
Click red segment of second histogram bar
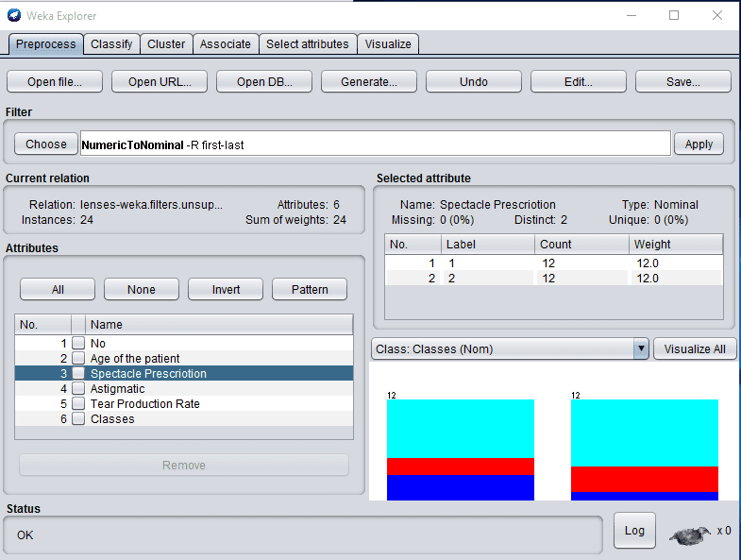645,479
